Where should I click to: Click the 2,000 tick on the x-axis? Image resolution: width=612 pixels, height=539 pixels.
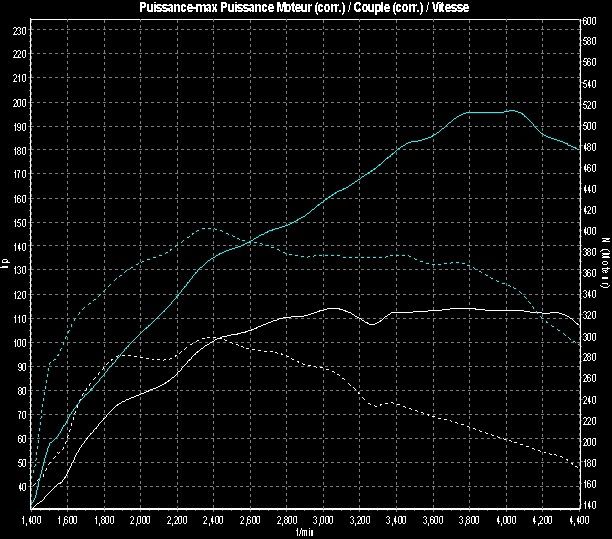tap(141, 522)
